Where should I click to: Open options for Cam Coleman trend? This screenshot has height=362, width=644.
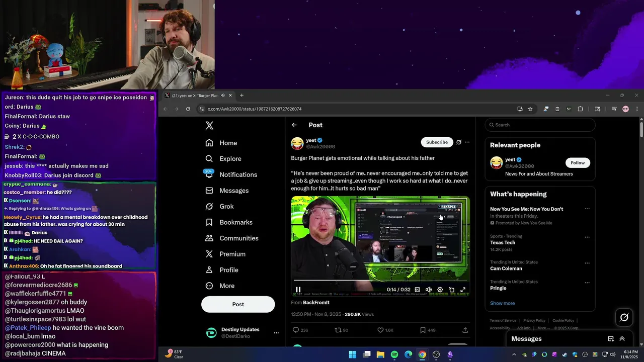(587, 263)
